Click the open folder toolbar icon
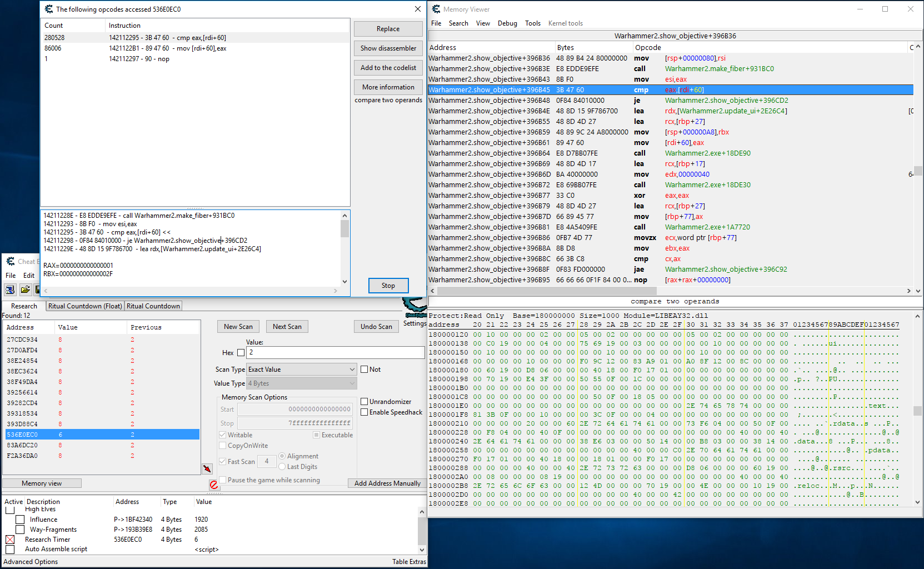The width and height of the screenshot is (924, 569). [26, 290]
